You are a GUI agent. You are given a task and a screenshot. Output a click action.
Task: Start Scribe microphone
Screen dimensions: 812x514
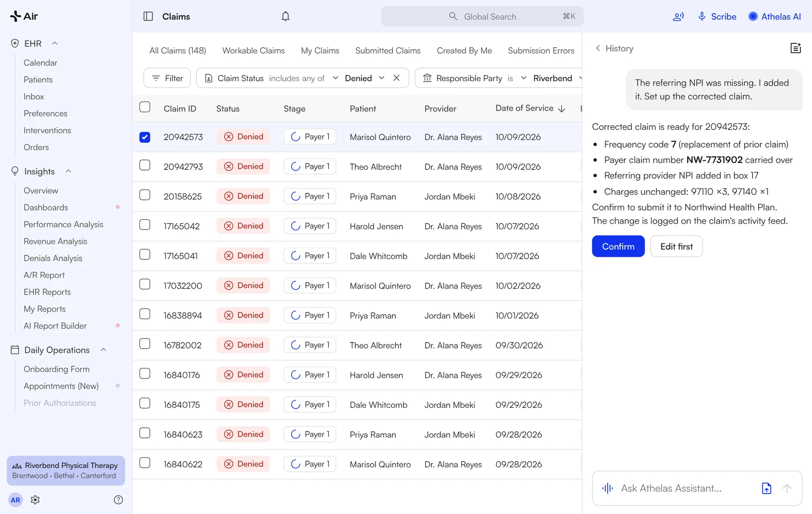click(717, 16)
